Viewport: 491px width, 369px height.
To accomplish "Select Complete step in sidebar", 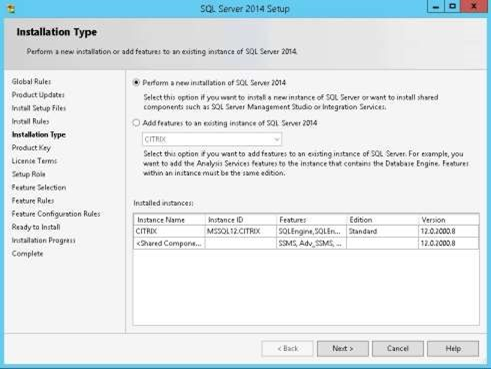I will pyautogui.click(x=27, y=254).
